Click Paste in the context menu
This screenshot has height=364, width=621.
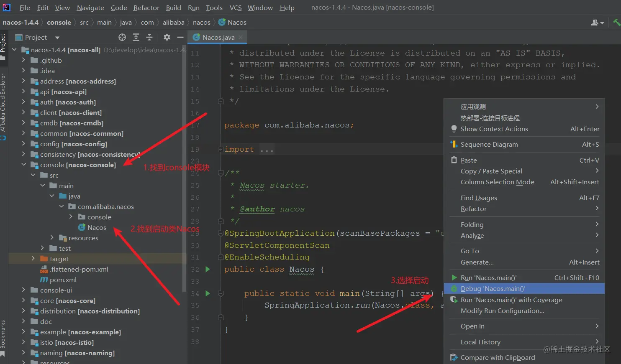pyautogui.click(x=524, y=160)
